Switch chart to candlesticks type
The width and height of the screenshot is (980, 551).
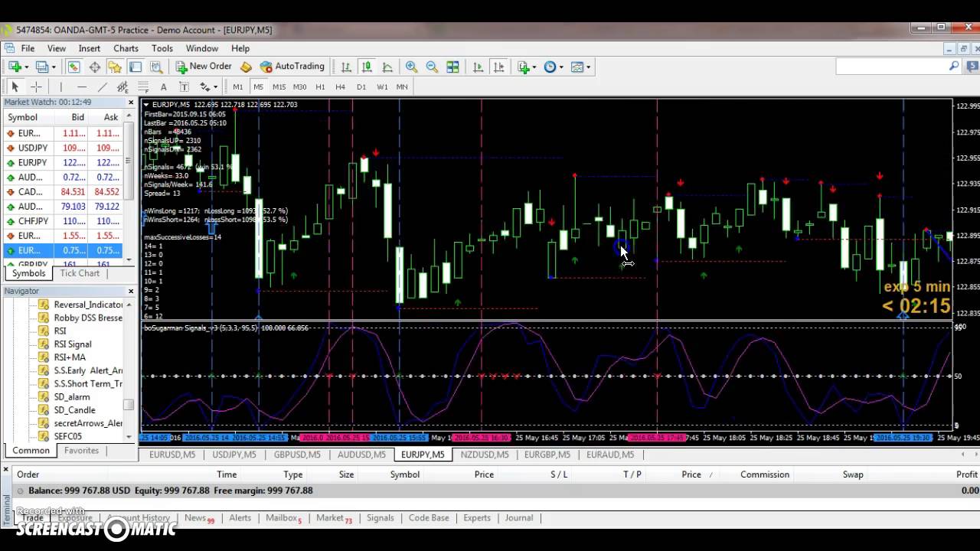point(367,67)
